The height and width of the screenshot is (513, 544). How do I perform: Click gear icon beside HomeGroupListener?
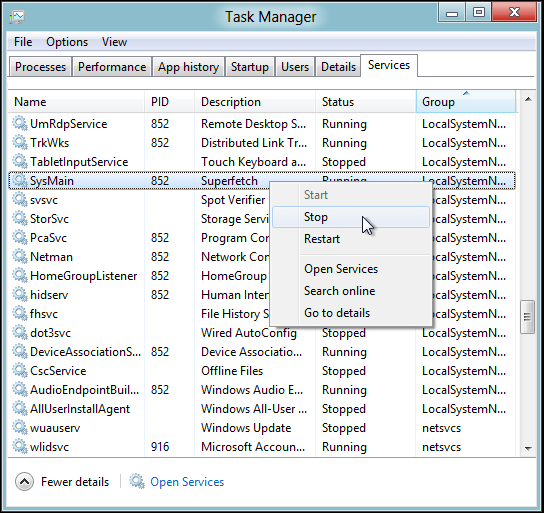[x=20, y=275]
